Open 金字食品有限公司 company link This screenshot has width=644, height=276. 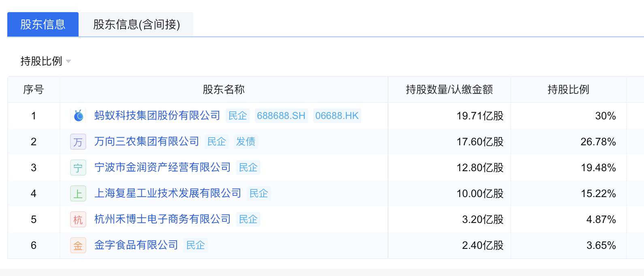[x=136, y=245]
